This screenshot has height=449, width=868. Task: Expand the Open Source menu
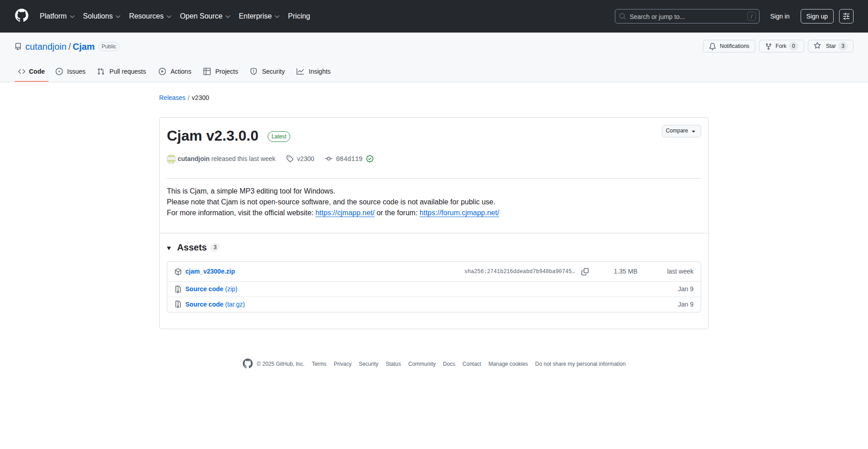tap(205, 16)
